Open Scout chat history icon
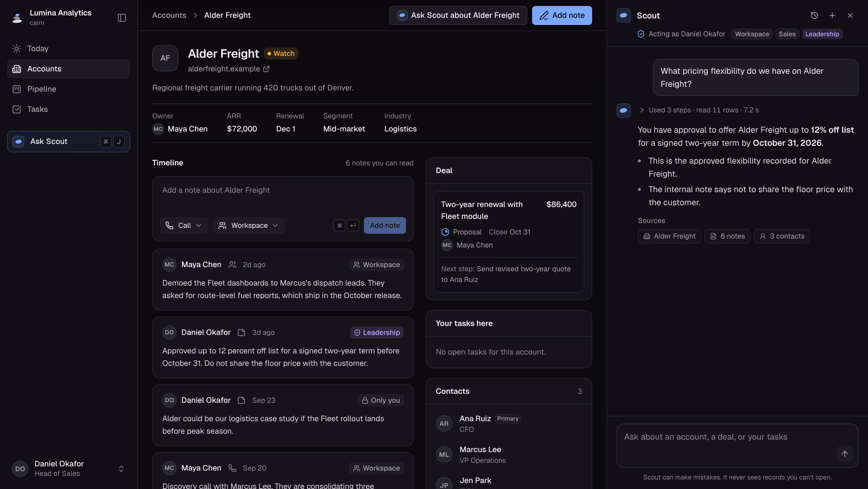This screenshot has height=489, width=868. pyautogui.click(x=814, y=15)
